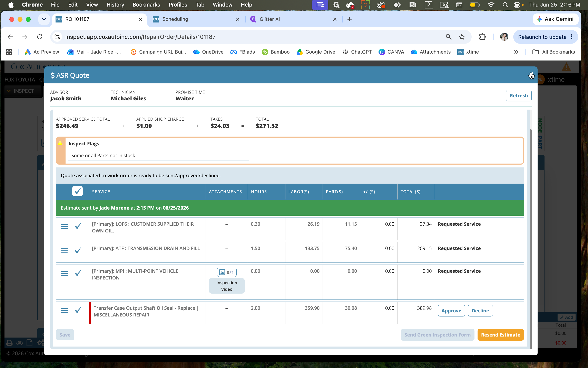Open the apps grid icon in bookmarks bar
Image resolution: width=588 pixels, height=368 pixels.
pyautogui.click(x=9, y=52)
